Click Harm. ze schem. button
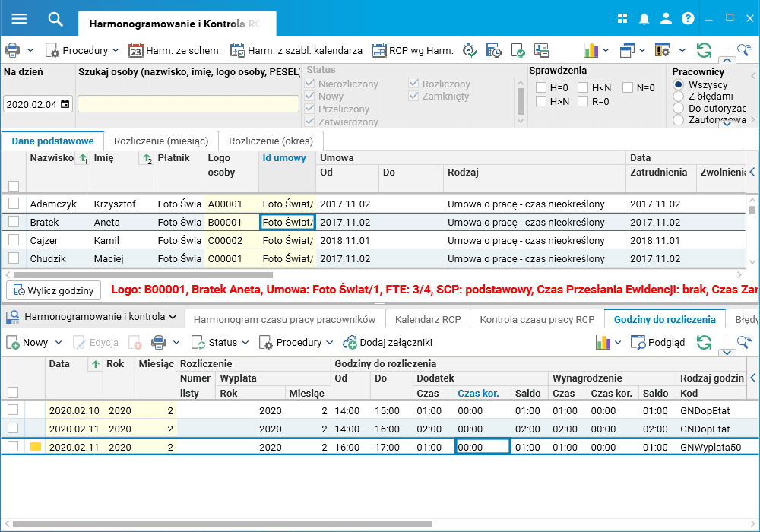The height and width of the screenshot is (532, 760). (x=175, y=50)
